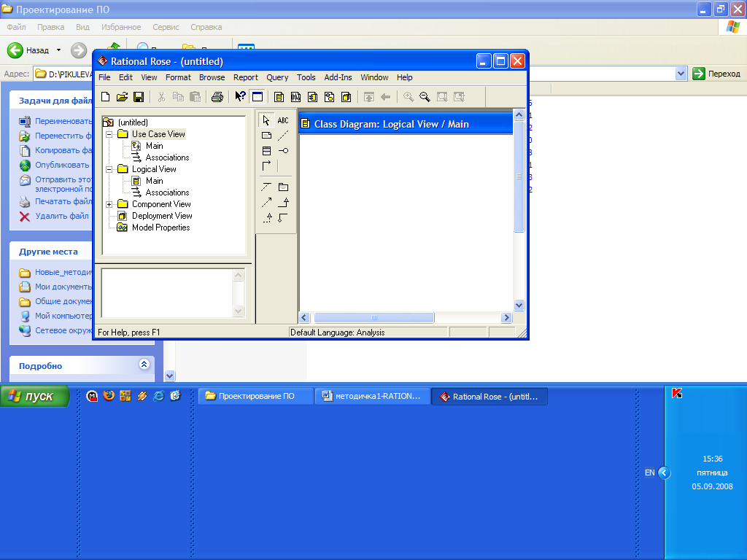747x560 pixels.
Task: Click the EN language indicator in the tray
Action: [649, 472]
